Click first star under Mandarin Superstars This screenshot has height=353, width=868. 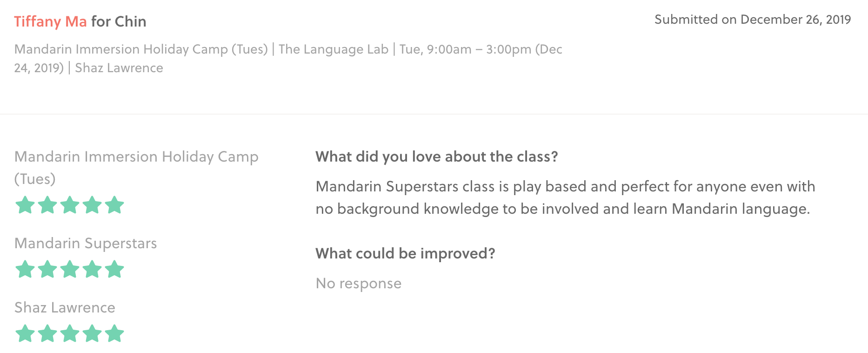[25, 269]
